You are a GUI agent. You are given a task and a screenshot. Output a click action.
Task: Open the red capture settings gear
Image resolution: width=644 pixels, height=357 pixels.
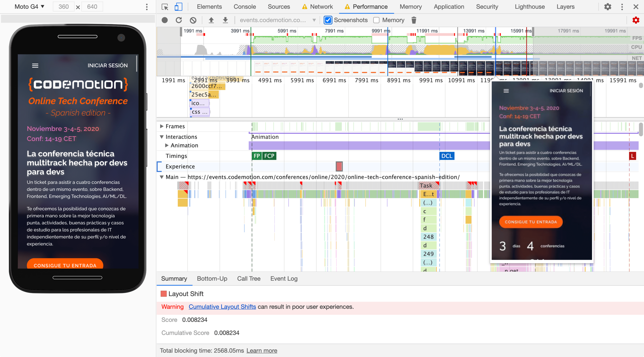click(x=636, y=20)
